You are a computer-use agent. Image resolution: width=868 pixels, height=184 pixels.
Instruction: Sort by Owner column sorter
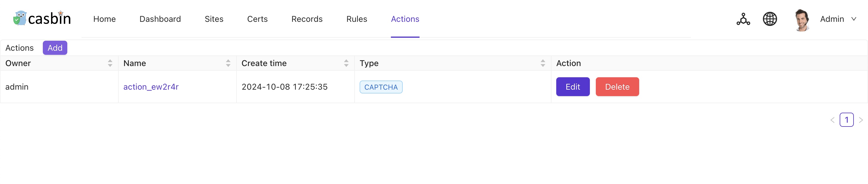click(110, 63)
